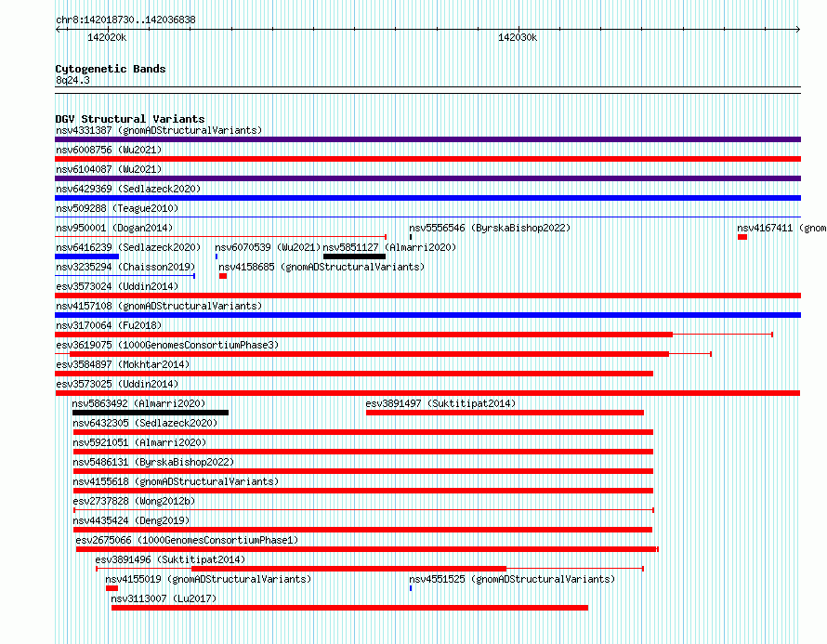Open the nsv6104087 (Wu2021) variant label
The image size is (827, 644).
point(109,169)
